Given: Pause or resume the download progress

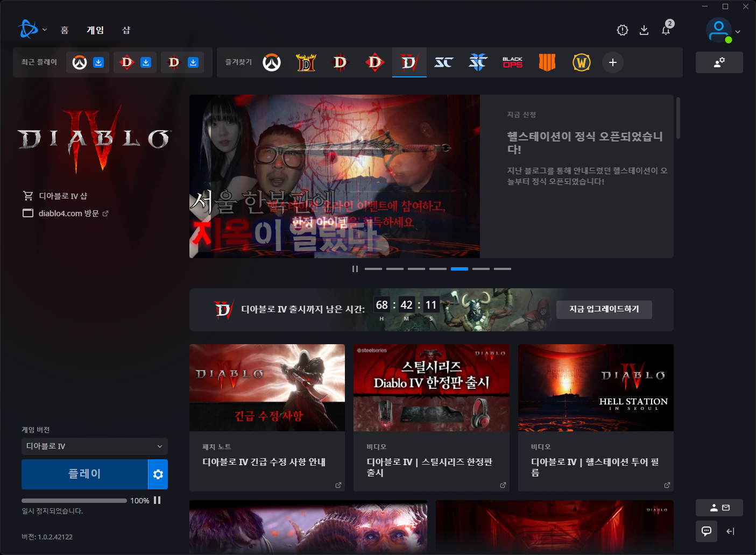Looking at the screenshot, I should coord(157,500).
